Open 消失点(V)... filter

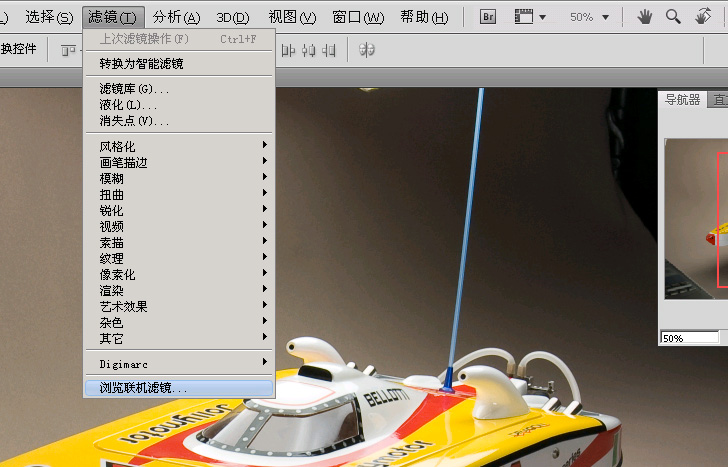178,121
